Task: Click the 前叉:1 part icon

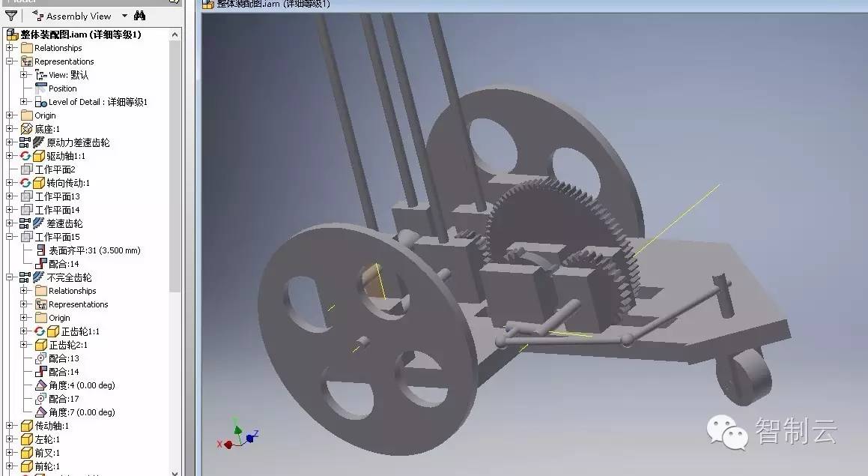Action: pos(26,453)
